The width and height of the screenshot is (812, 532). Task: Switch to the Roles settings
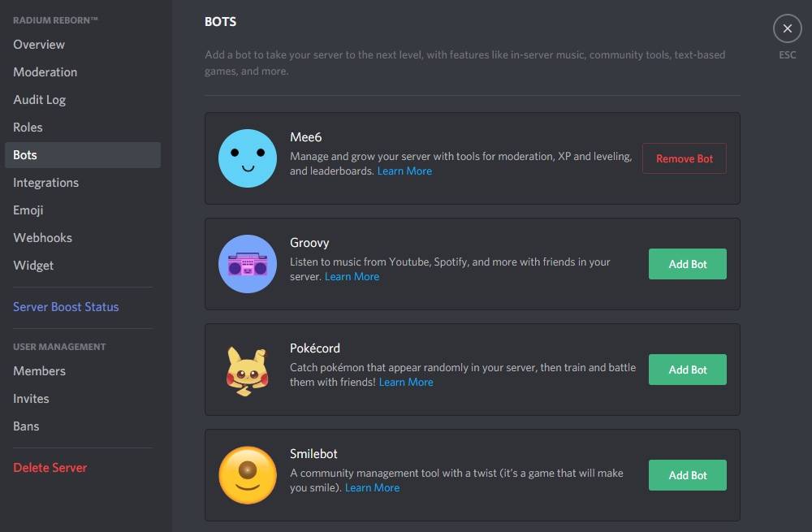(28, 128)
